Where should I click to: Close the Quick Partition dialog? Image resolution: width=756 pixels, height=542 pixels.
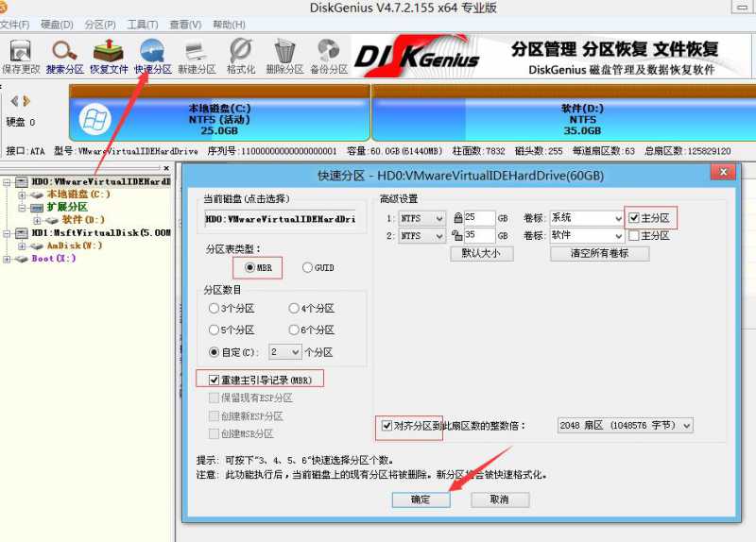723,172
